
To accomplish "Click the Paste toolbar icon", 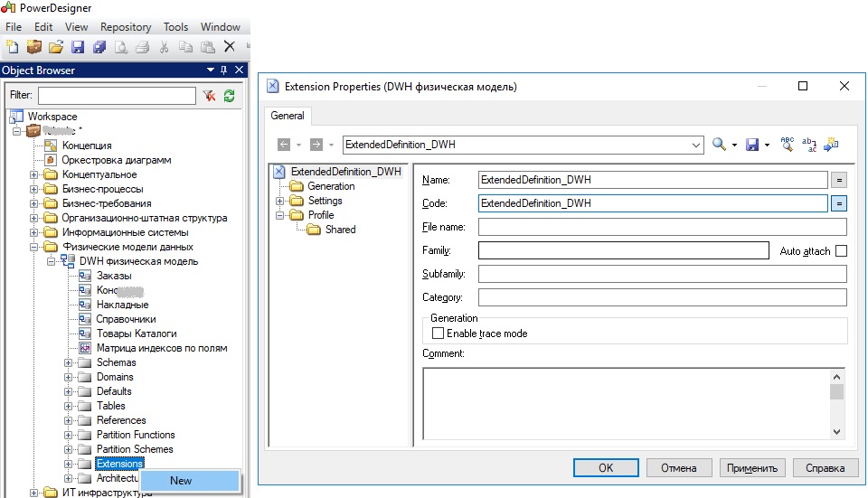I will pos(208,47).
